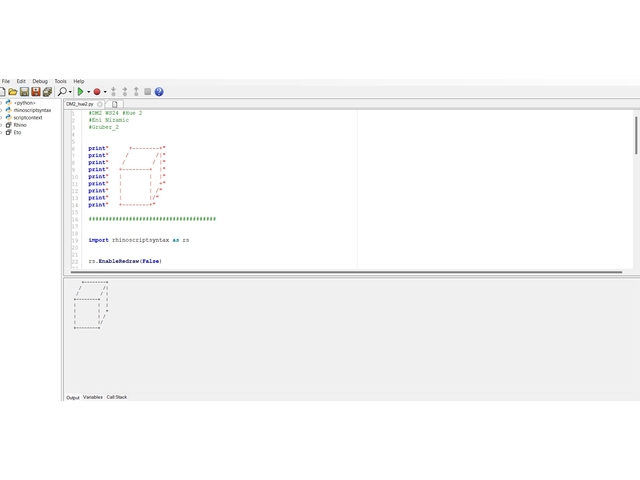This screenshot has height=480, width=640.
Task: Expand the rhinoscriptsyntax tree node
Action: click(x=1, y=110)
